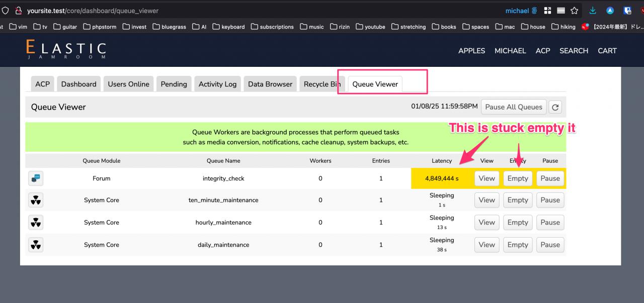
Task: Pause the Forum integrity_check queue
Action: tap(550, 178)
